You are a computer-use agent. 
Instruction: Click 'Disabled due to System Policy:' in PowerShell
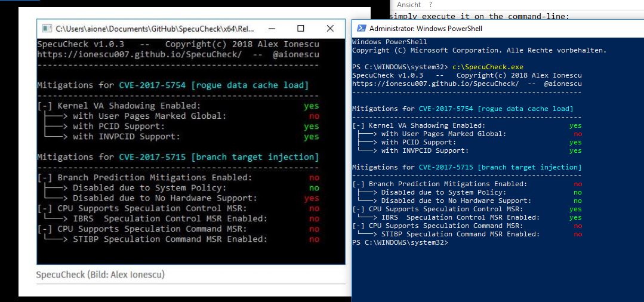(x=444, y=192)
